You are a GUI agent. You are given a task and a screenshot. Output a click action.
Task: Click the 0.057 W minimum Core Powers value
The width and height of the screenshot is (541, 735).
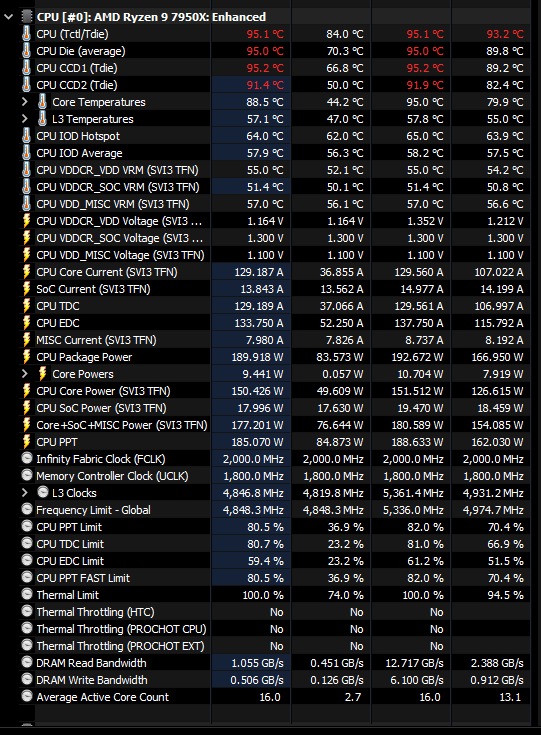[x=342, y=374]
